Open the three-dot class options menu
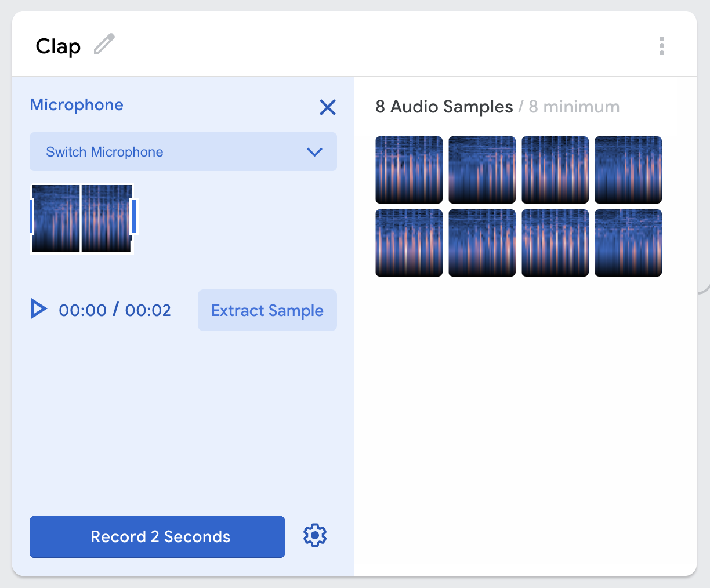 coord(661,46)
